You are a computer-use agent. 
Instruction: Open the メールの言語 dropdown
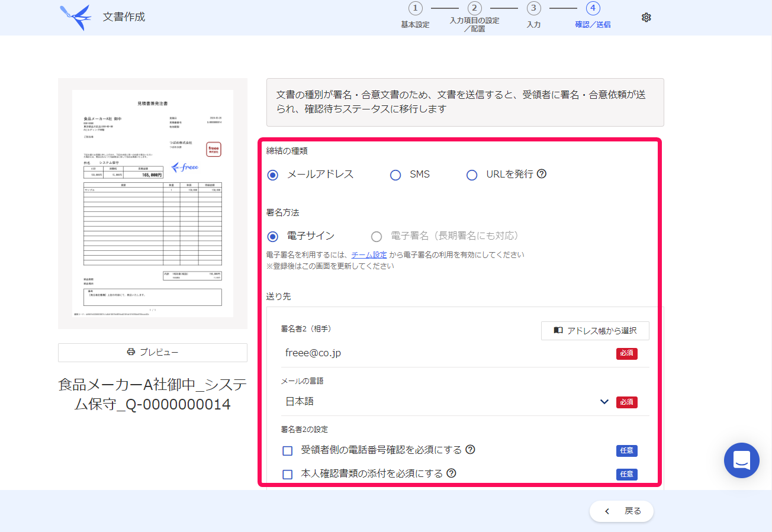click(447, 402)
